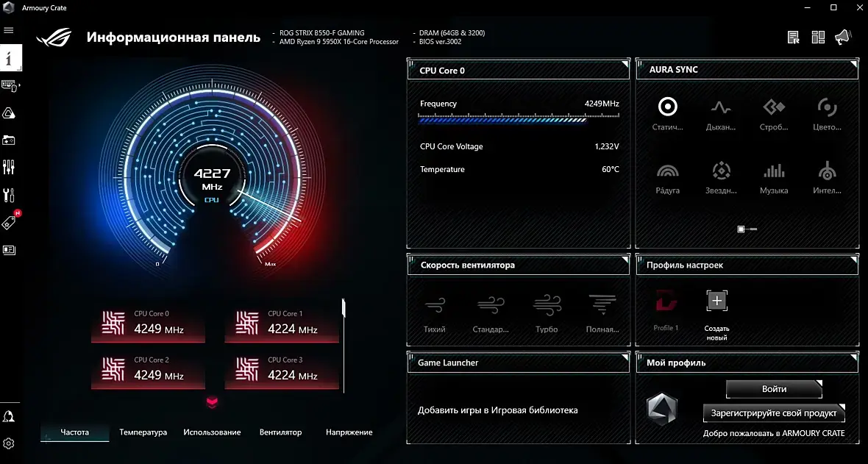Viewport: 868px width, 464px height.
Task: Click the CPU Frequency progress bar
Action: 519,118
